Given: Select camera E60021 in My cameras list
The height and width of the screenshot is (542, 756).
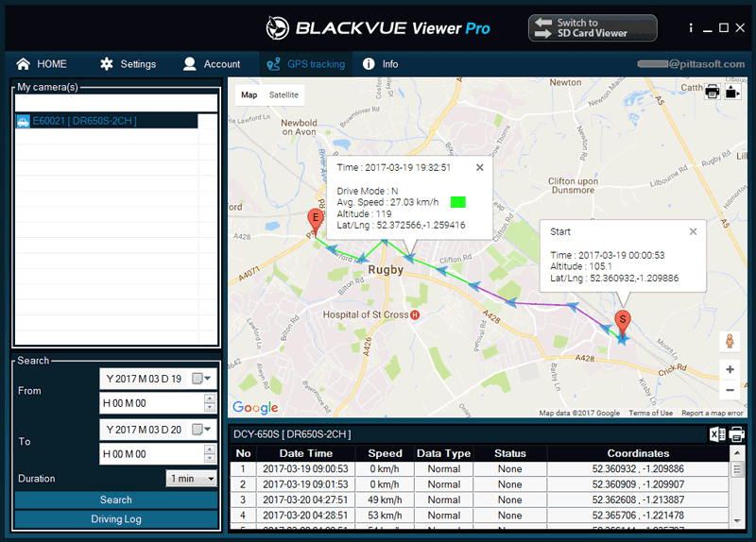Looking at the screenshot, I should [x=85, y=121].
